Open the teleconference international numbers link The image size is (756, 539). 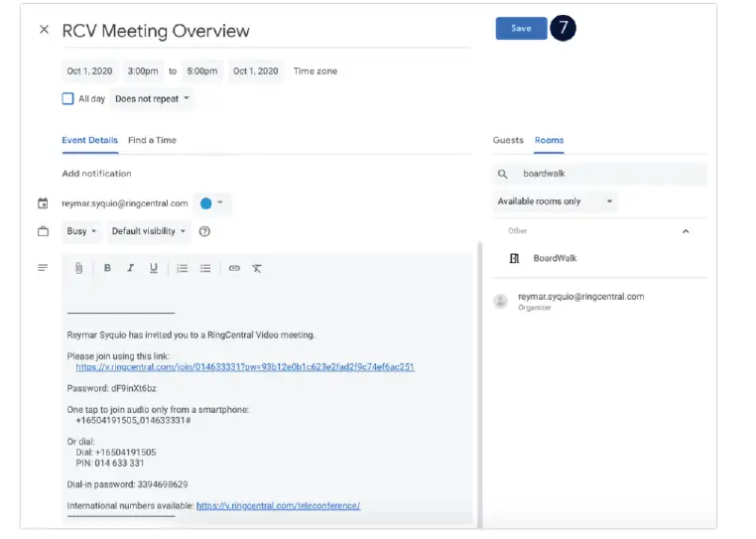point(278,506)
